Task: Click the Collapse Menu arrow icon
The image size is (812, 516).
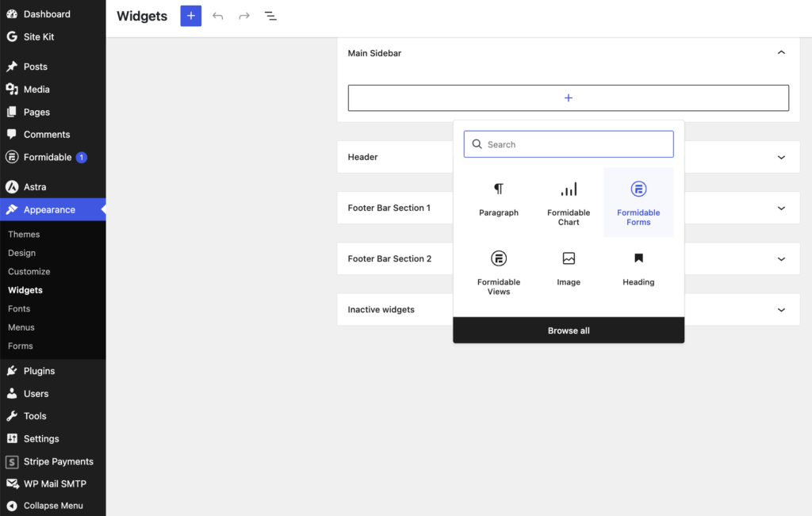Action: [x=12, y=506]
